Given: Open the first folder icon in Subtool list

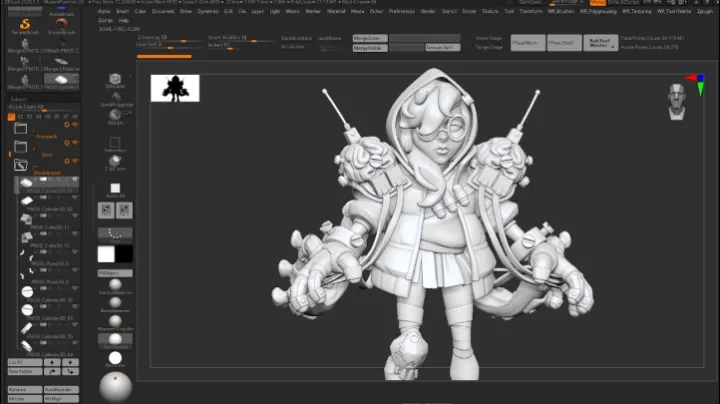Looking at the screenshot, I should [20, 128].
